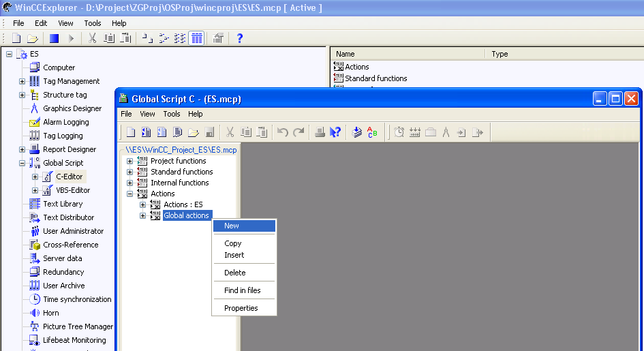
Task: Click the 1010 tag selection icon
Action: pyautogui.click(x=415, y=132)
